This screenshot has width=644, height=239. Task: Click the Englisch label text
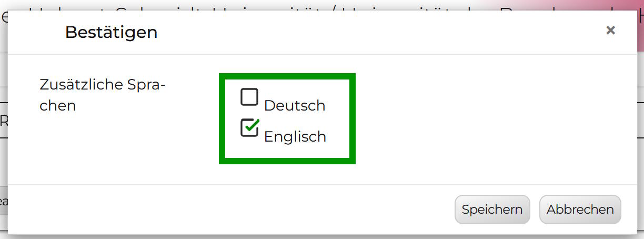(x=295, y=137)
